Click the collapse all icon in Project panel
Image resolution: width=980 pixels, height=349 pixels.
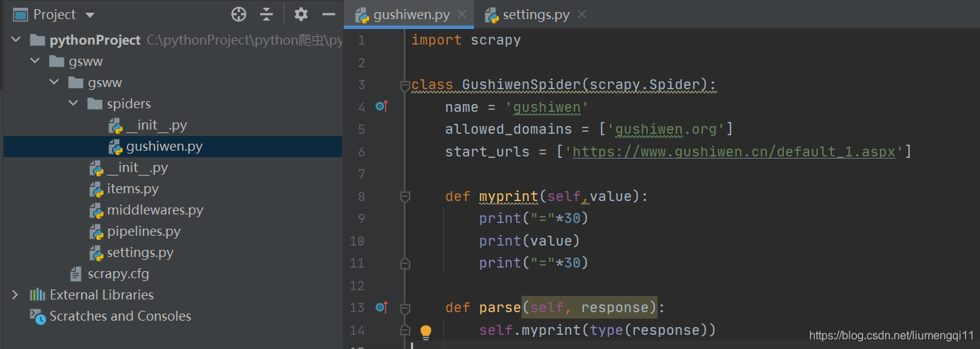tap(266, 14)
